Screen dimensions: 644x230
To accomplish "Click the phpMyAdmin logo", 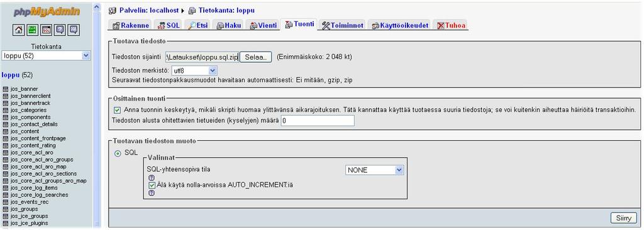I will 47,12.
